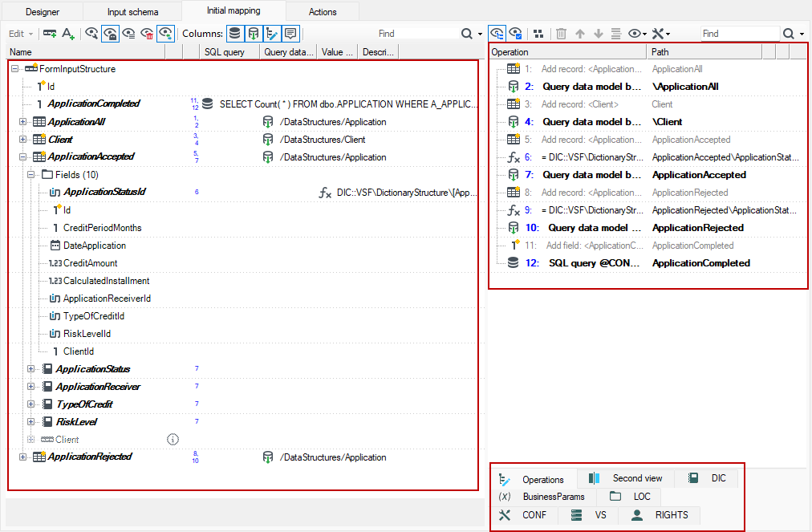Screen dimensions: 812x532
Task: Click database icon in ApplicationCompleted row
Action: click(207, 104)
